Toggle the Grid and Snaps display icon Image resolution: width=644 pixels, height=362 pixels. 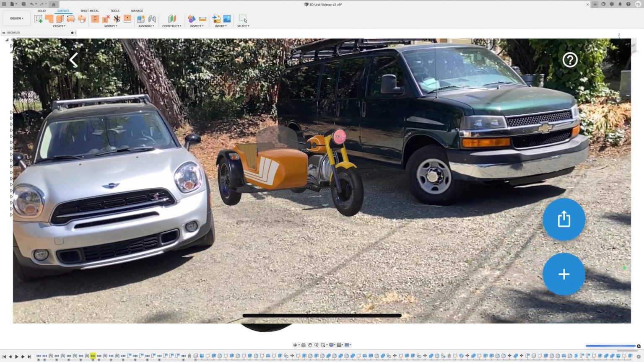[x=340, y=345]
